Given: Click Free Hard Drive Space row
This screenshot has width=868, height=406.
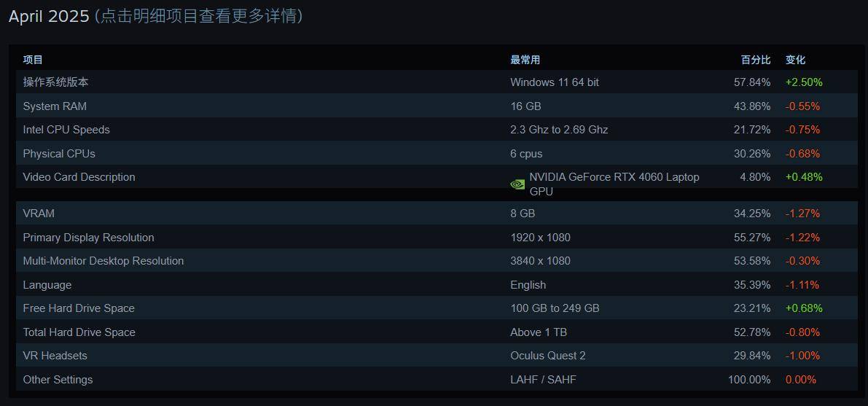Looking at the screenshot, I should click(x=437, y=308).
